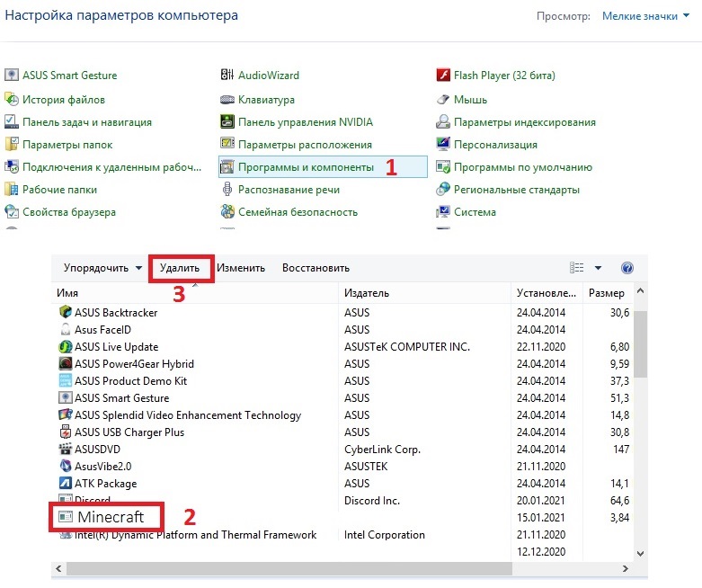Click the Рабочие папки icon

pyautogui.click(x=11, y=190)
